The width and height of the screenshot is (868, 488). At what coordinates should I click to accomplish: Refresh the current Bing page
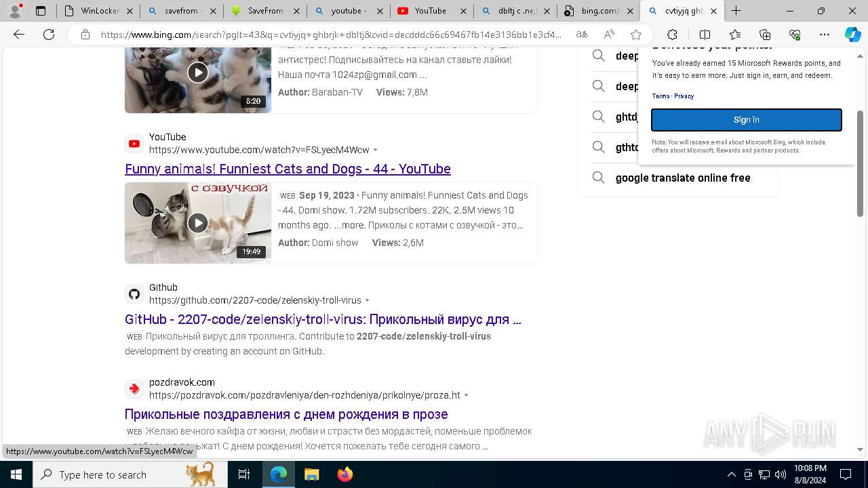49,35
